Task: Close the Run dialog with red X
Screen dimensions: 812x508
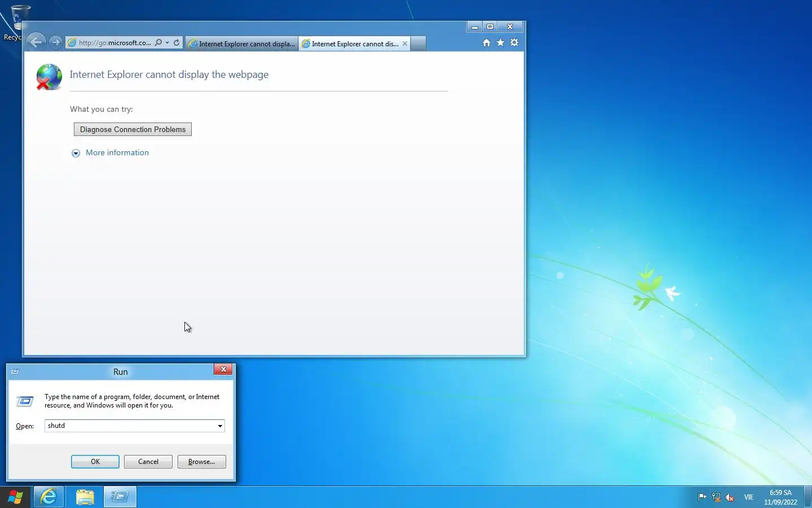Action: pyautogui.click(x=223, y=369)
